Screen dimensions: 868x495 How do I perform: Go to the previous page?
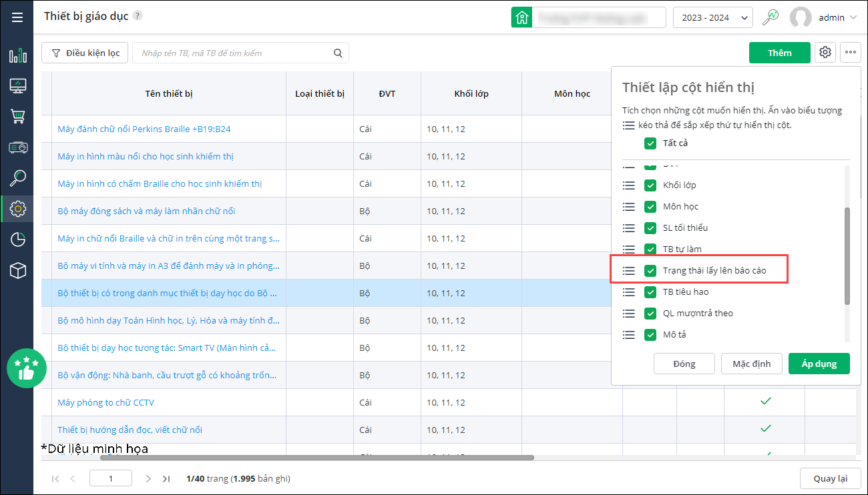pyautogui.click(x=73, y=478)
